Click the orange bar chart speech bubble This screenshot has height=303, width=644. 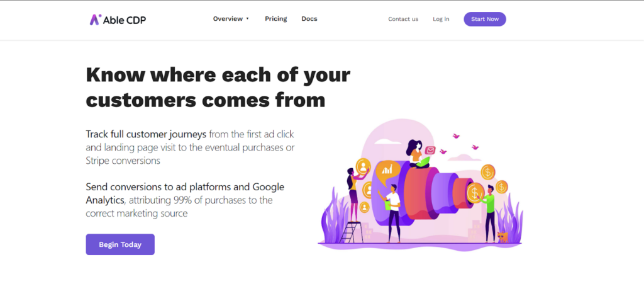387,169
